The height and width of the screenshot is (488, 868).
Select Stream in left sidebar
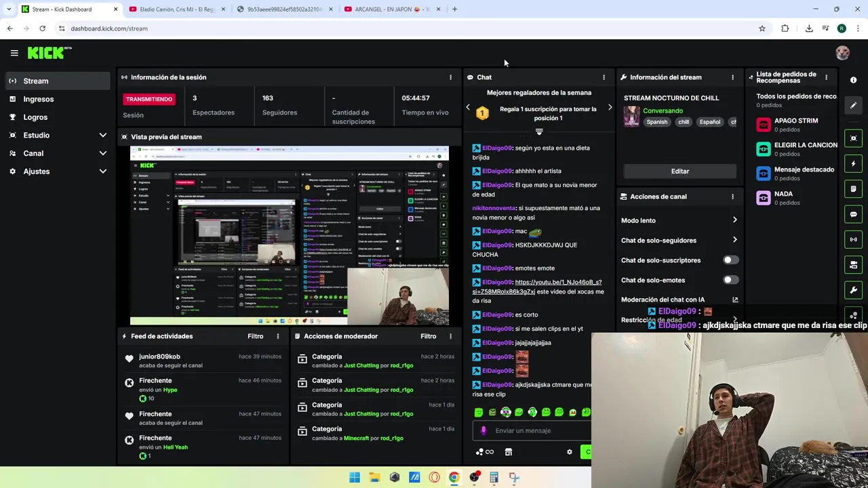[x=57, y=81]
